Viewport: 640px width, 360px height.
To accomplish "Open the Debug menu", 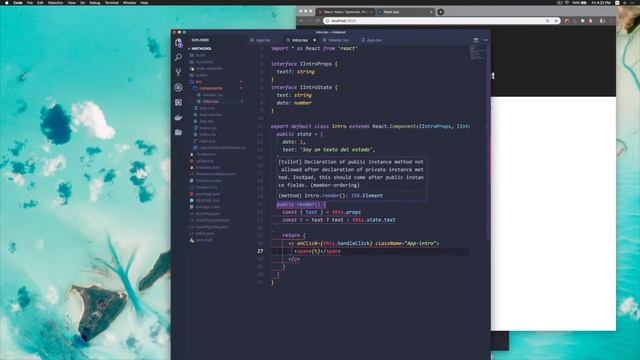I will [x=95, y=2].
